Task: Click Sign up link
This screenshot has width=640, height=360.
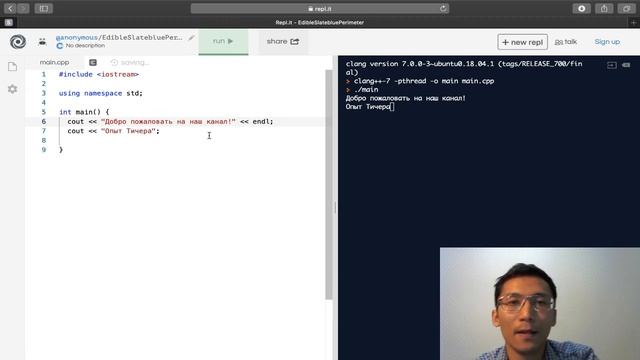Action: point(607,42)
